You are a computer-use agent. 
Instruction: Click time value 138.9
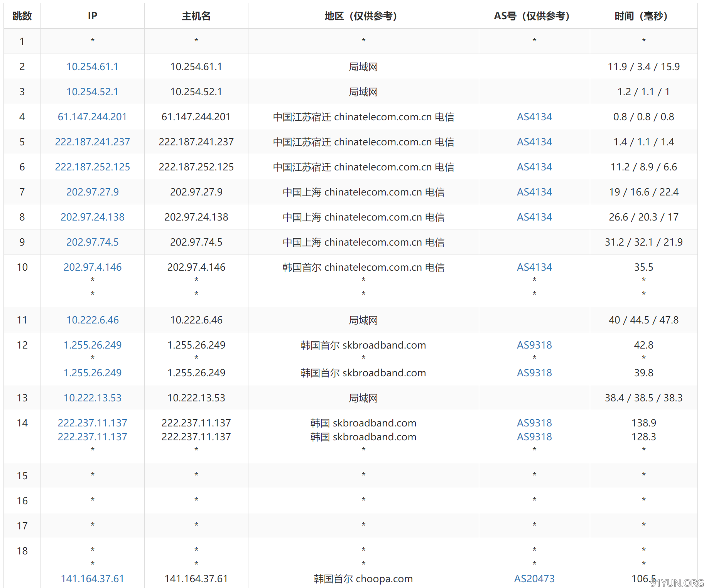click(643, 423)
